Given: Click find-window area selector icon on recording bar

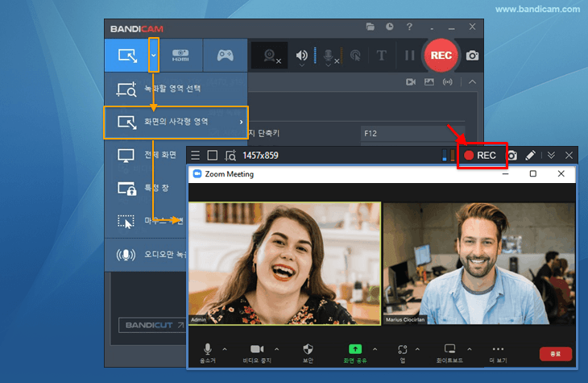Looking at the screenshot, I should [x=230, y=156].
